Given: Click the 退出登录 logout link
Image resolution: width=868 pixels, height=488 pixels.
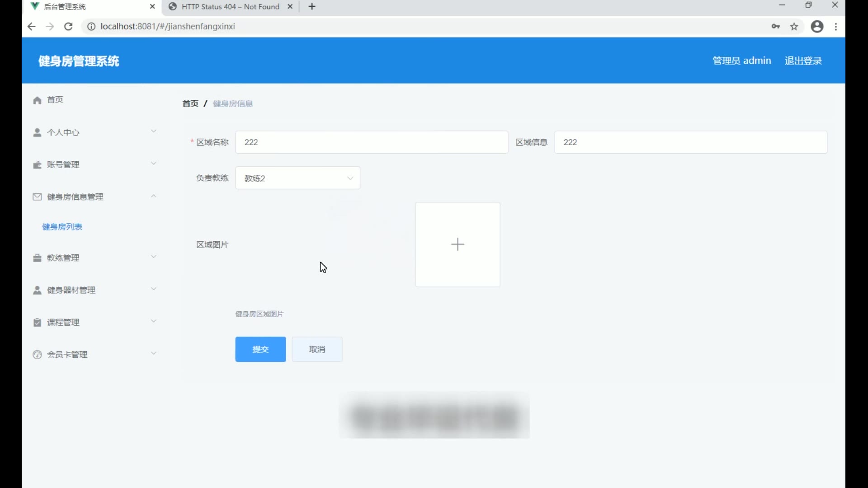Looking at the screenshot, I should tap(803, 61).
